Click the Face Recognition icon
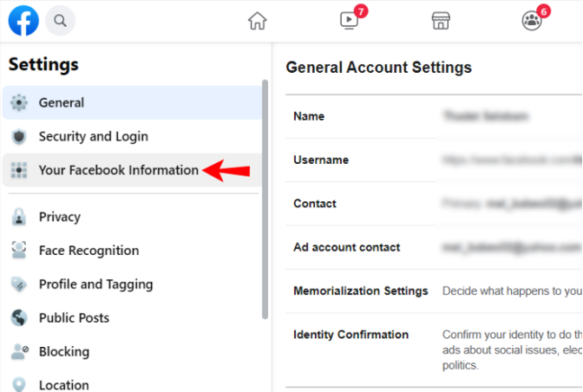This screenshot has height=392, width=583. (19, 250)
